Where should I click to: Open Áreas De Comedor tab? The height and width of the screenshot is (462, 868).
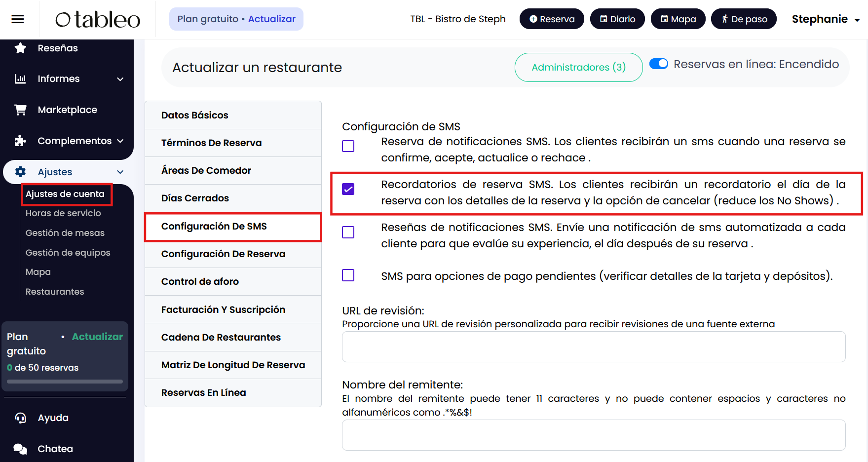click(x=233, y=170)
